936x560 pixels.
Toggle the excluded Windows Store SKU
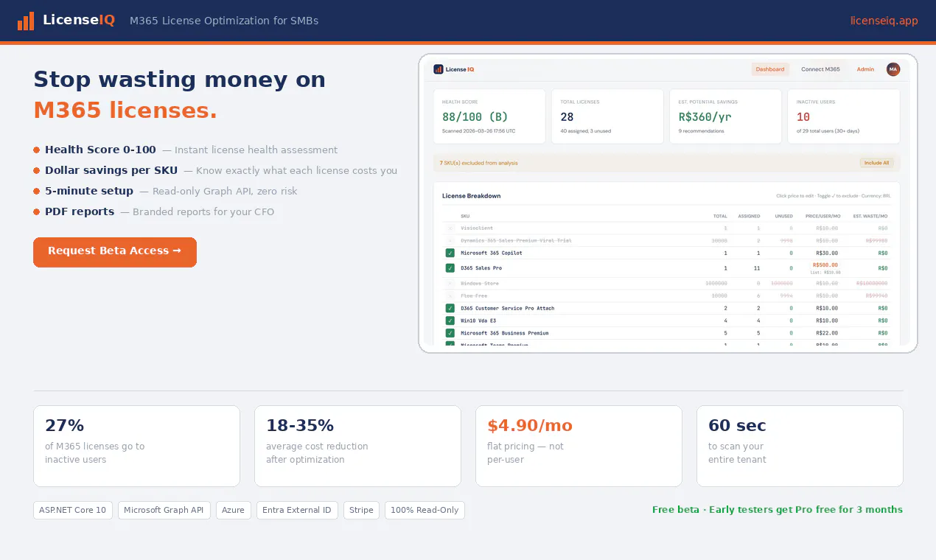coord(450,283)
